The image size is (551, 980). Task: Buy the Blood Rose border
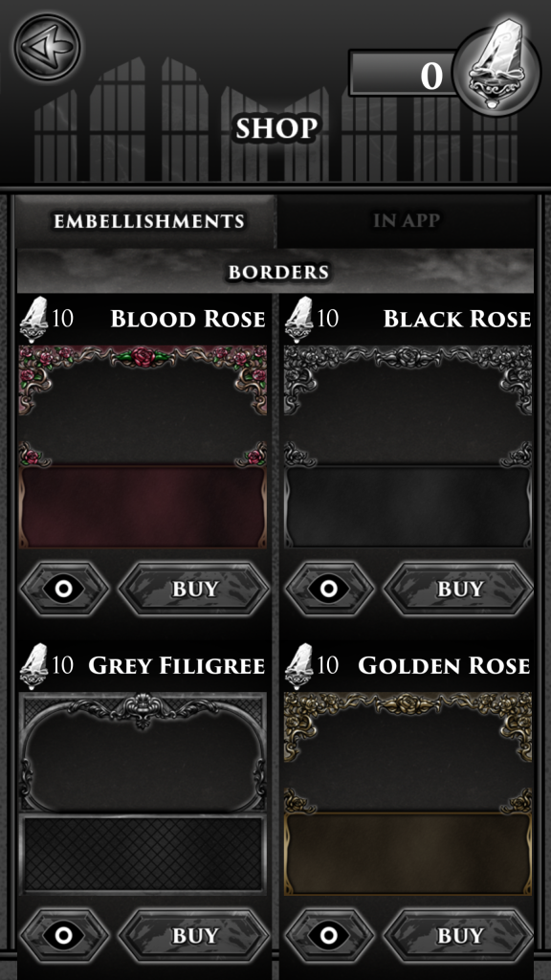point(193,589)
